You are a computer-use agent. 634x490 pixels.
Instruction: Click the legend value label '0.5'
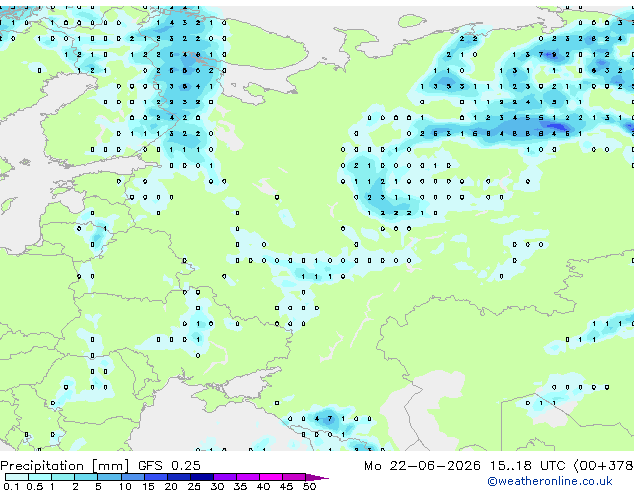pyautogui.click(x=34, y=486)
